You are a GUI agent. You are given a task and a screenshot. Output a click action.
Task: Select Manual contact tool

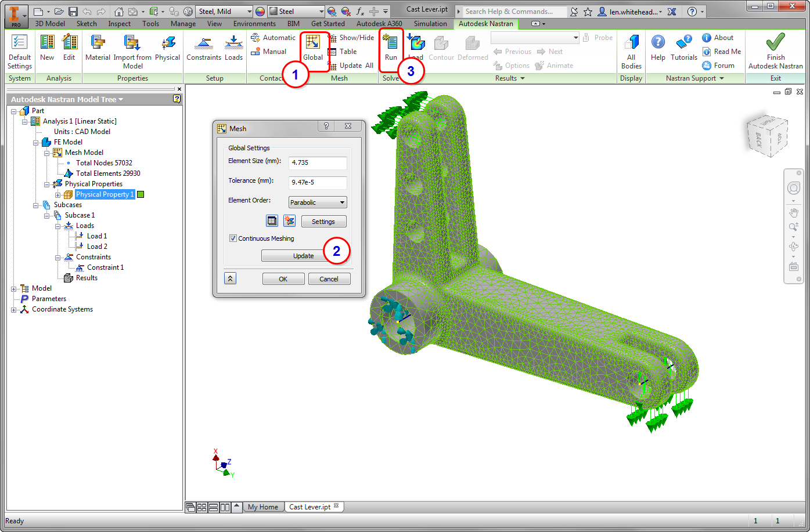coord(269,52)
